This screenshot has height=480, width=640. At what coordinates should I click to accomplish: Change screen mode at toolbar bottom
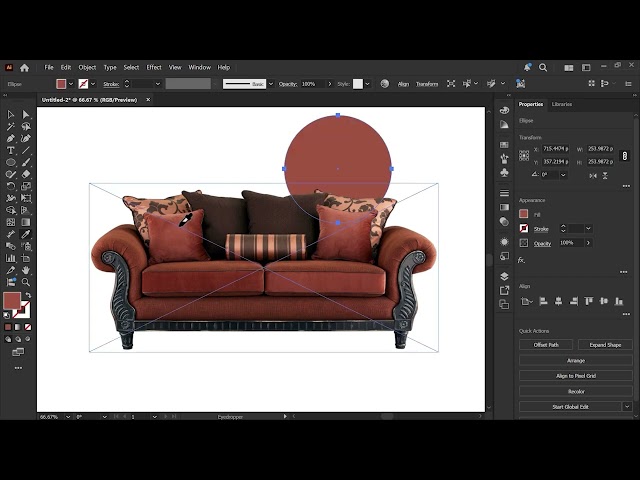[18, 352]
